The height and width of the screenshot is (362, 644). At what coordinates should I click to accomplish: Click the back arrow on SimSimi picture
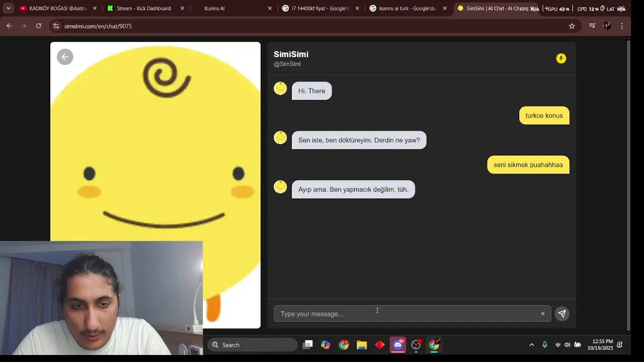(x=65, y=57)
